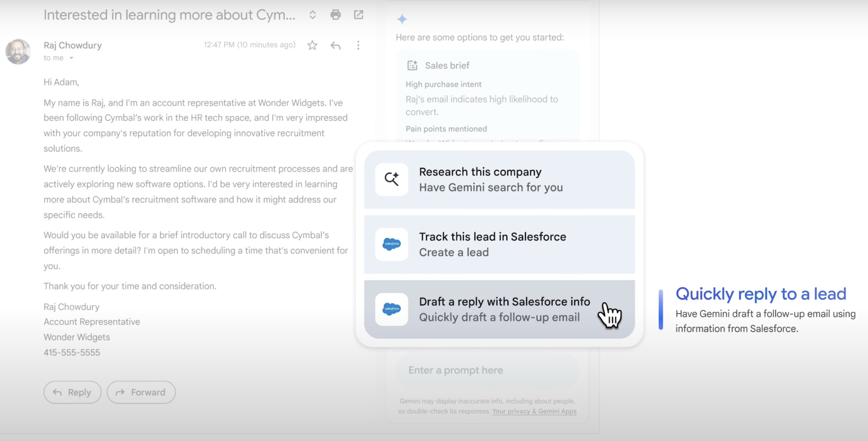Click Raj Chowdury's profile picture
Image resolution: width=868 pixels, height=441 pixels.
[x=18, y=52]
